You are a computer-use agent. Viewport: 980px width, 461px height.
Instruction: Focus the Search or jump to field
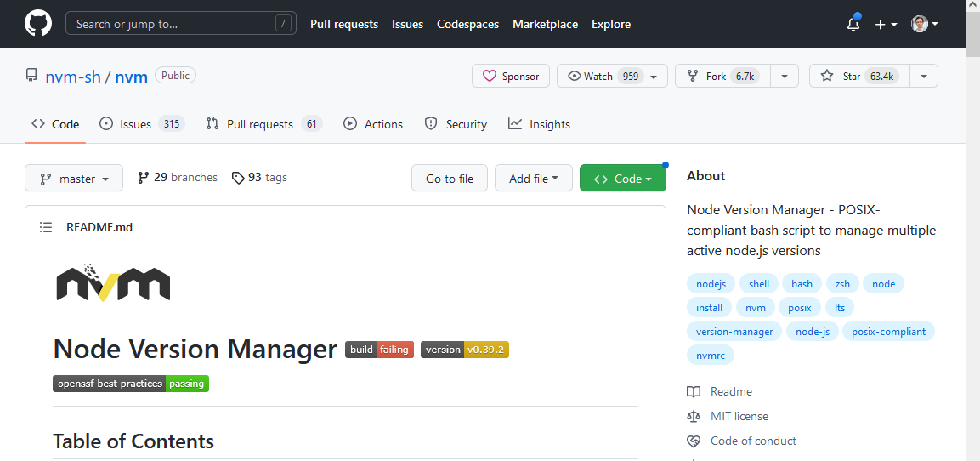tap(180, 24)
